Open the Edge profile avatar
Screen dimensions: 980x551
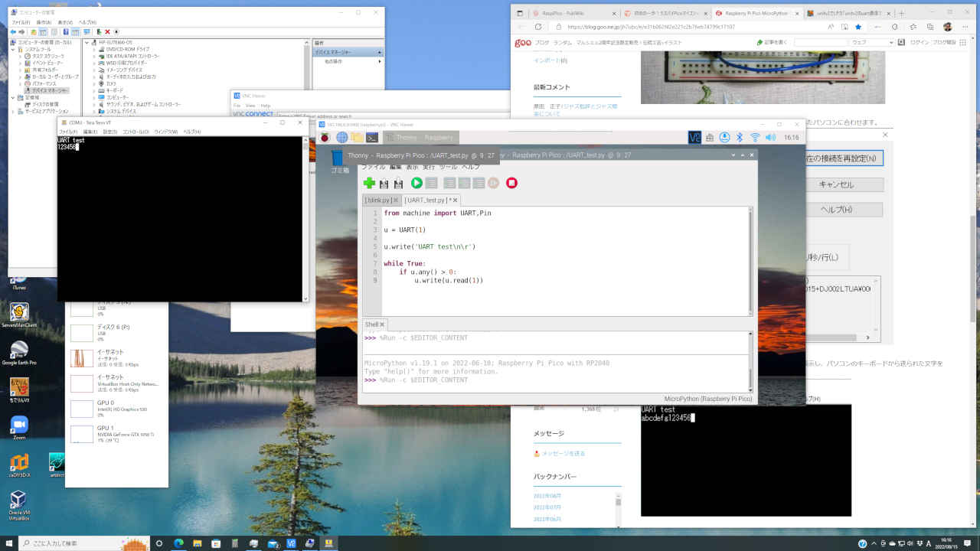[x=947, y=26]
